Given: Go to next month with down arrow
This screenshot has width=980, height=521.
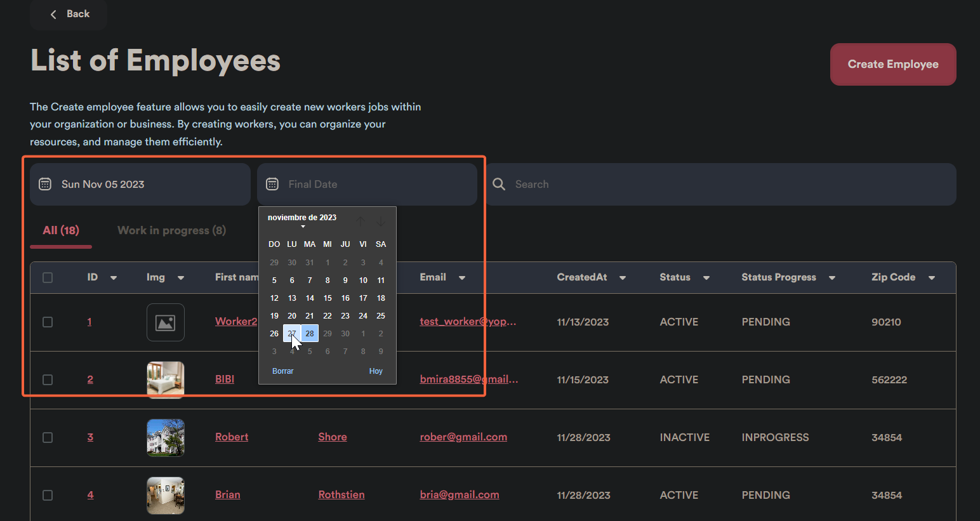Looking at the screenshot, I should tap(381, 221).
